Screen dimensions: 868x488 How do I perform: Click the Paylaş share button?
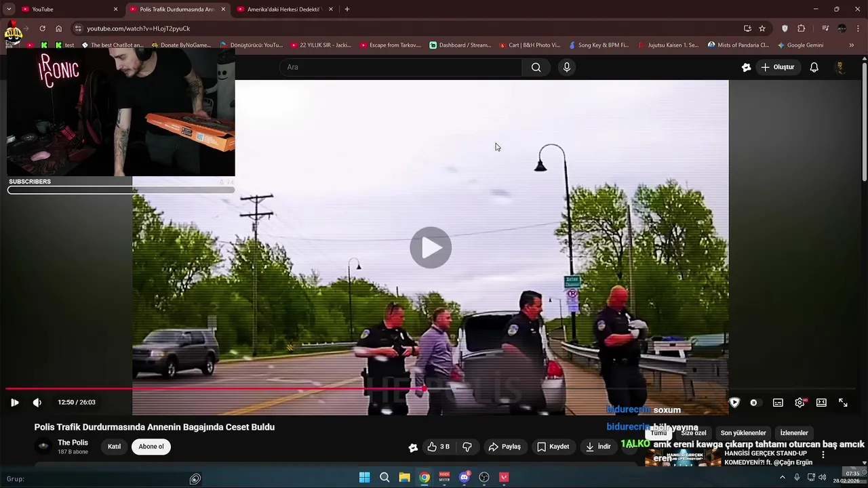click(505, 447)
